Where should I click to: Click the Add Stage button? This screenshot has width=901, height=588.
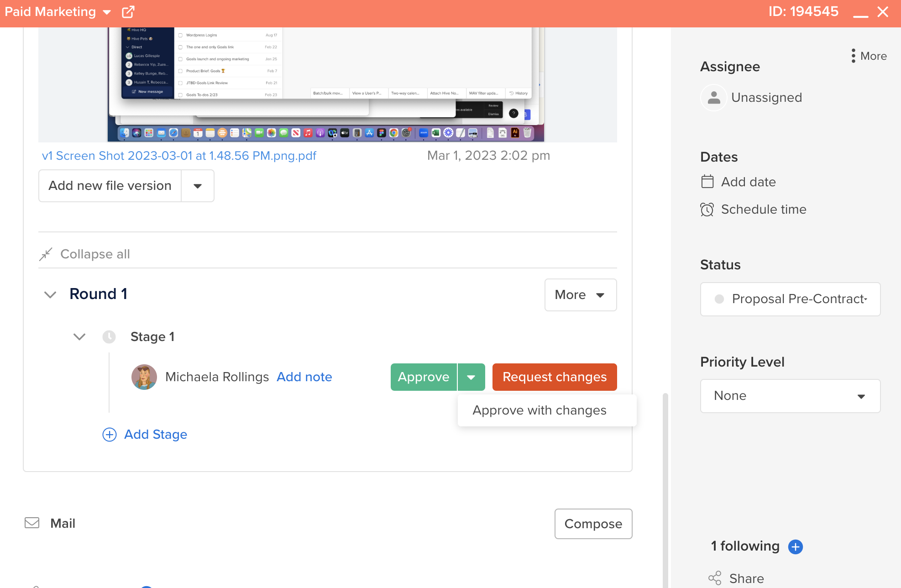click(x=145, y=434)
